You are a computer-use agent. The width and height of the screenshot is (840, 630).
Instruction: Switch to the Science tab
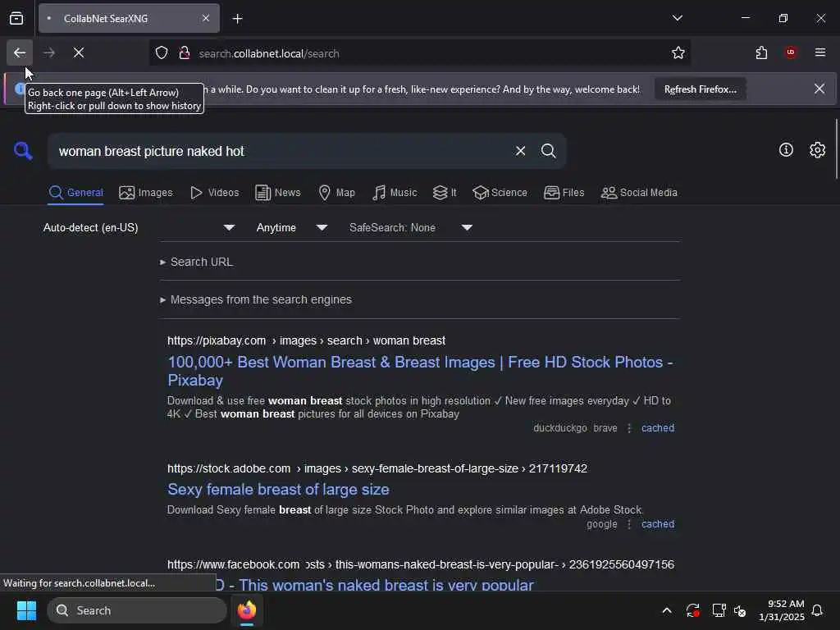500,193
